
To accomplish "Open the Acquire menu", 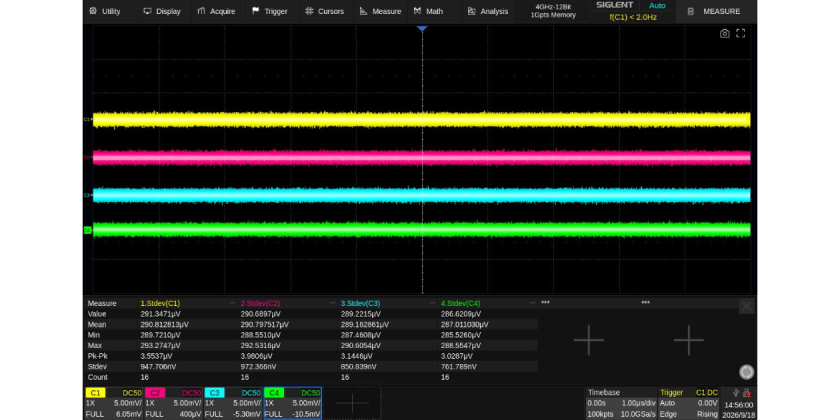I will [x=216, y=11].
